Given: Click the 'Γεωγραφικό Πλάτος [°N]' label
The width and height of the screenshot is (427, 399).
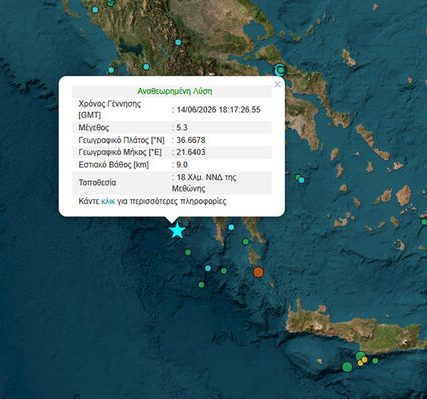Looking at the screenshot, I should (121, 140).
